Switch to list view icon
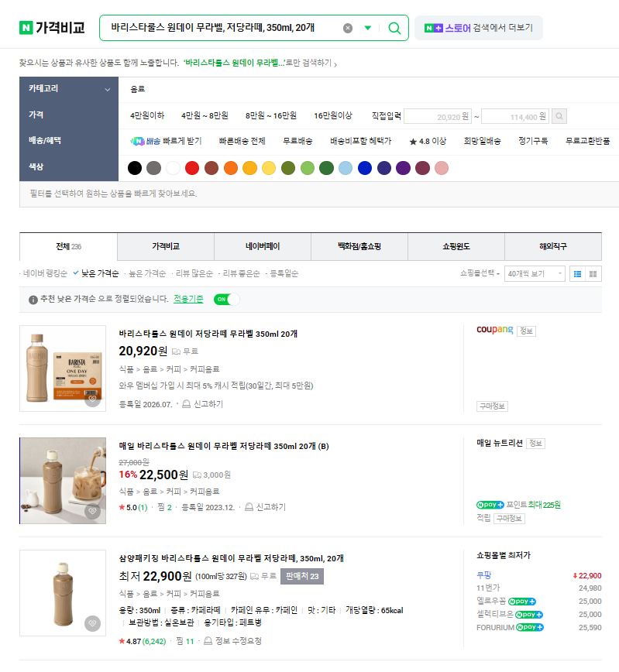This screenshot has height=672, width=619. click(x=578, y=274)
